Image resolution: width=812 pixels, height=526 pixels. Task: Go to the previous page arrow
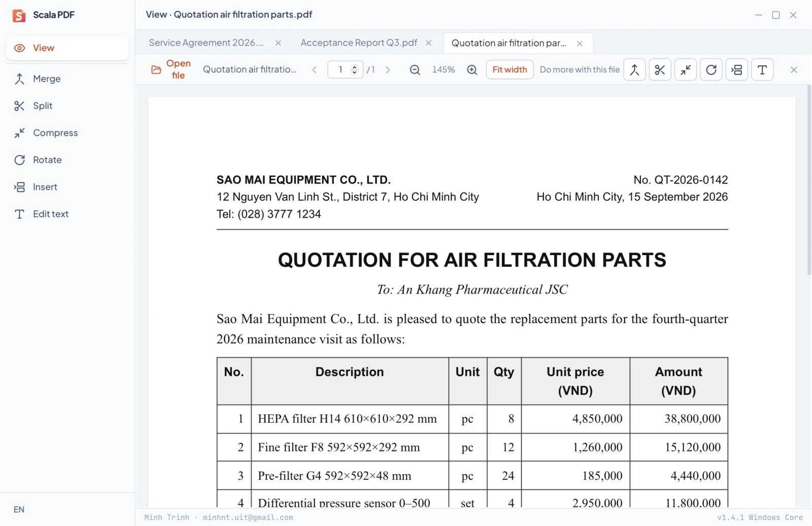tap(314, 70)
